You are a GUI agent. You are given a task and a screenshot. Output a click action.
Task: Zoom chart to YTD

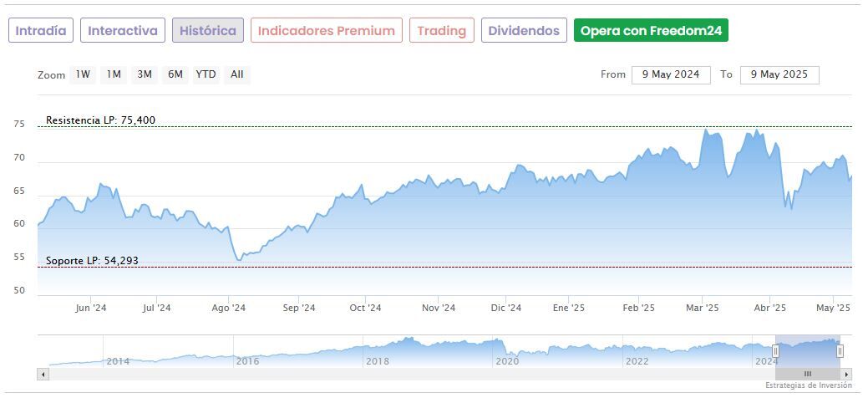click(206, 74)
